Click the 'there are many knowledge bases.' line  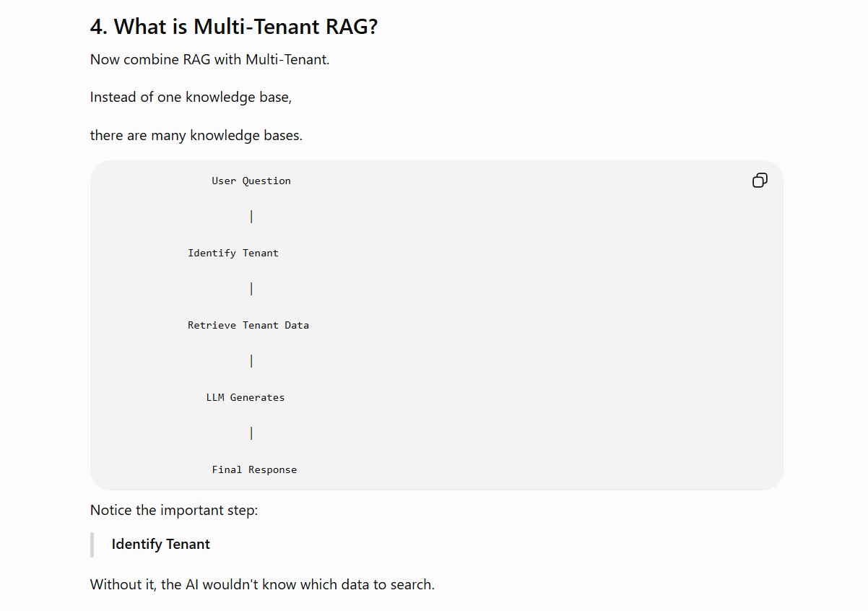coord(196,135)
